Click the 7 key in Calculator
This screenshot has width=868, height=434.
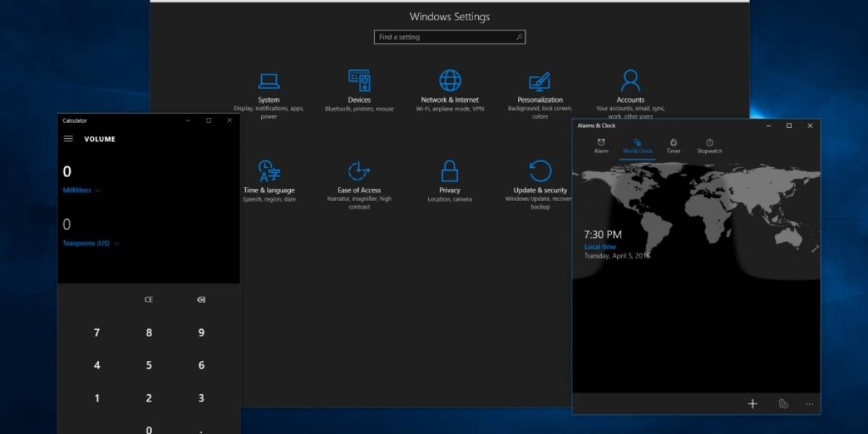point(97,333)
